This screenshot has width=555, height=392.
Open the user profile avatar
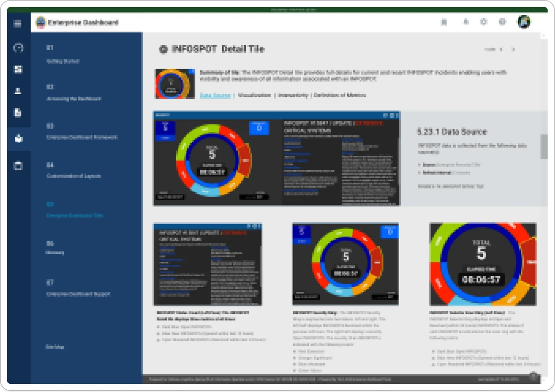tap(524, 22)
